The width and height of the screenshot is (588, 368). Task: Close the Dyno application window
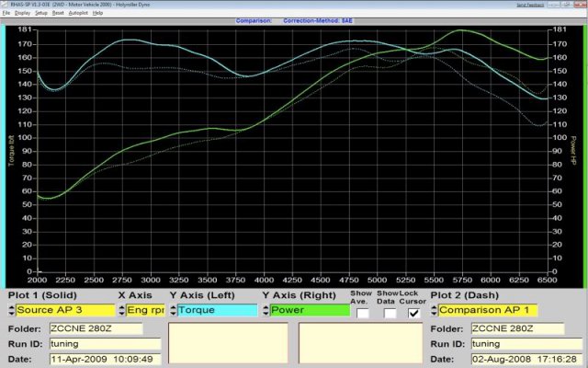pyautogui.click(x=579, y=5)
